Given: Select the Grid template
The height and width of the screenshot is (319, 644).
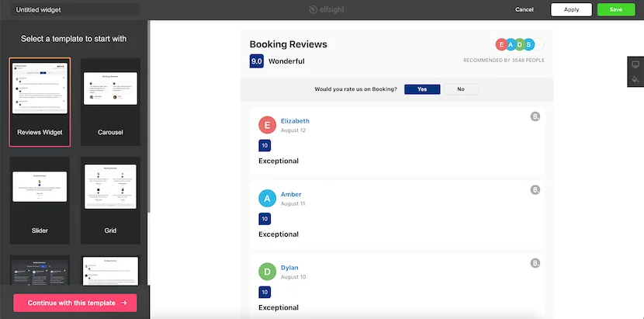Looking at the screenshot, I should 110,200.
